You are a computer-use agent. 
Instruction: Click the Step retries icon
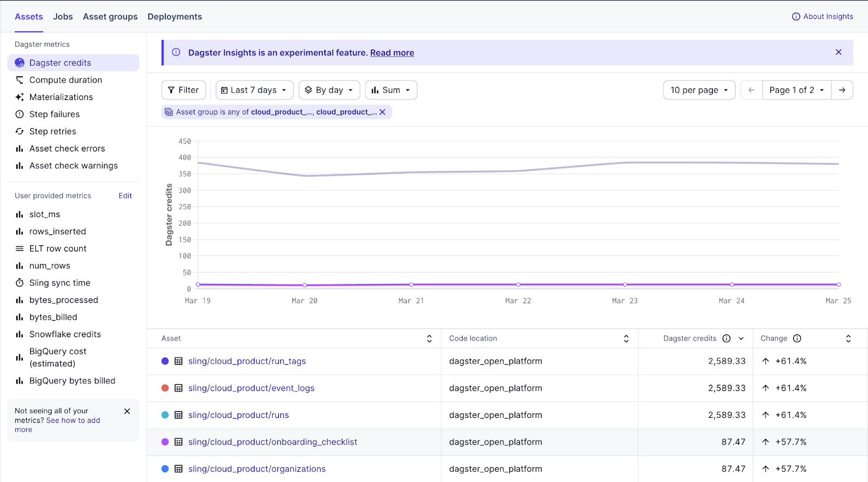pos(20,131)
